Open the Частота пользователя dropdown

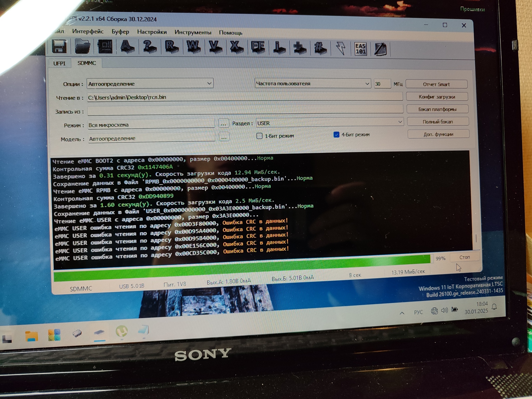pyautogui.click(x=312, y=83)
